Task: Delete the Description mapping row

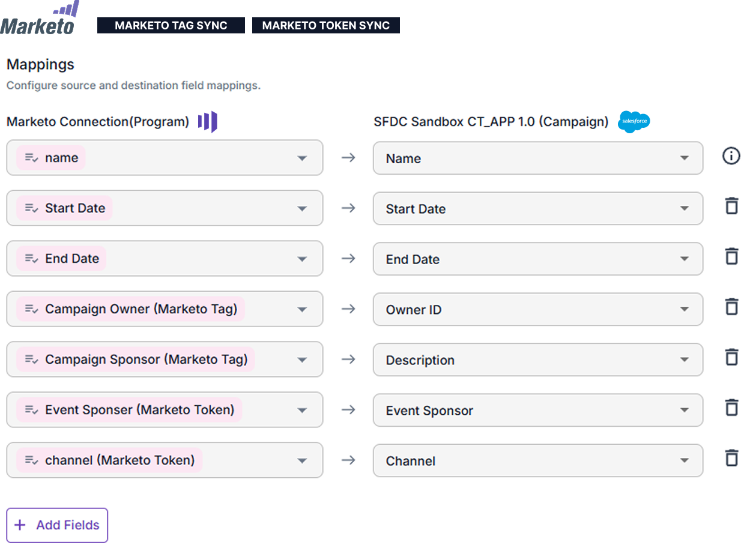Action: tap(731, 357)
